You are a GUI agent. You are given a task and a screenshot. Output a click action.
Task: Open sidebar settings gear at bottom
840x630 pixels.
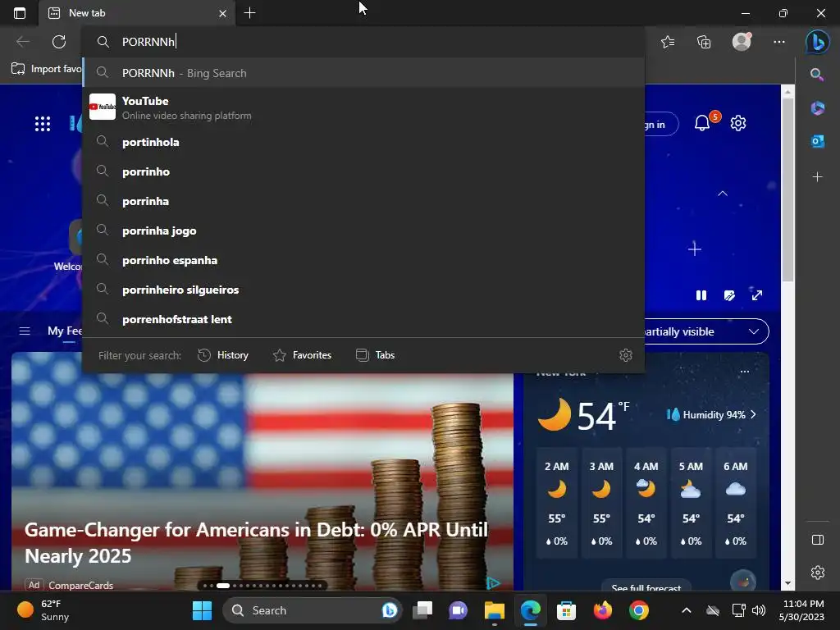(x=818, y=573)
